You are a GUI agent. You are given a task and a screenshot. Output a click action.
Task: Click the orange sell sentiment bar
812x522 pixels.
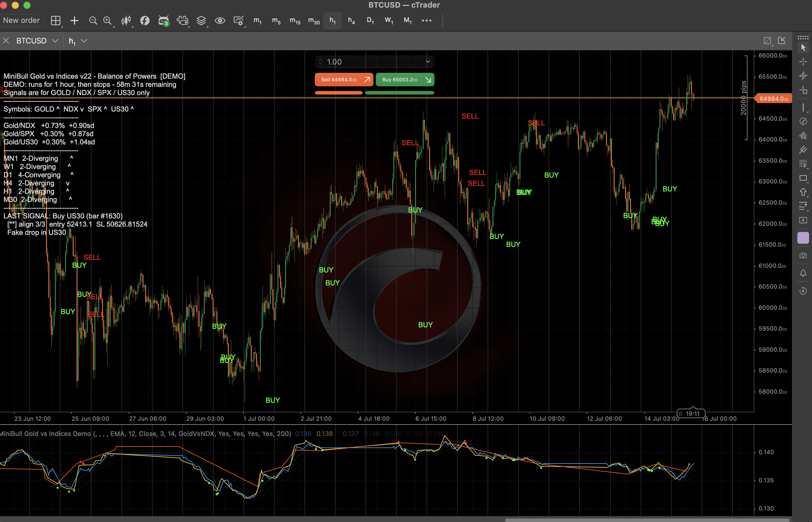(338, 92)
